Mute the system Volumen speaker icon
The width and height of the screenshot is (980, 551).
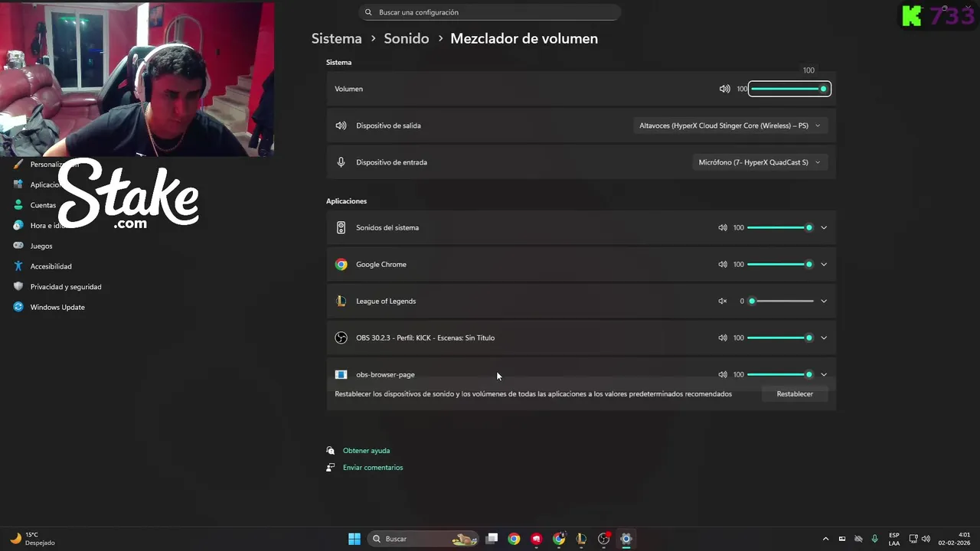click(x=724, y=89)
